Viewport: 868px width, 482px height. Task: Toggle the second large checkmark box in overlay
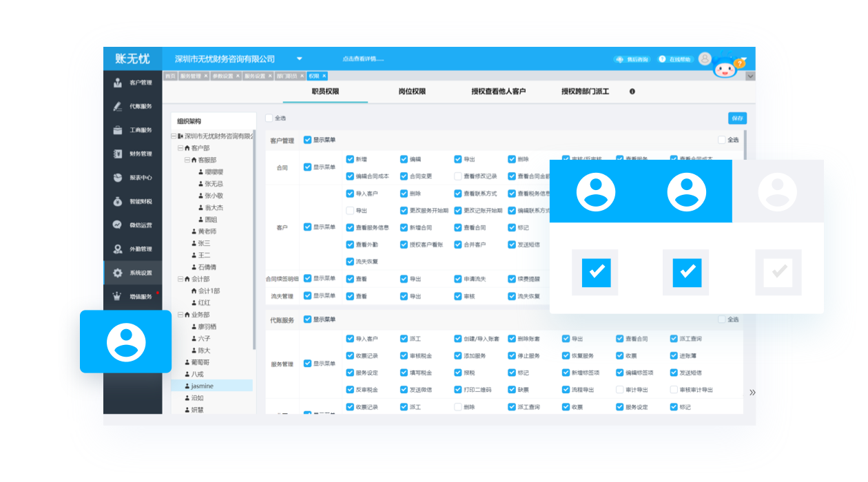(687, 273)
